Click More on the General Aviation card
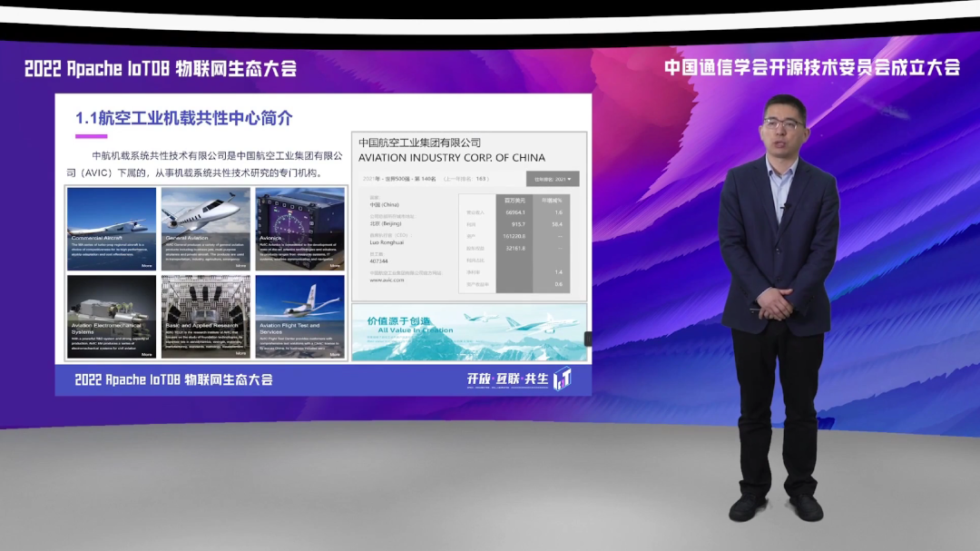This screenshot has height=551, width=980. [241, 266]
